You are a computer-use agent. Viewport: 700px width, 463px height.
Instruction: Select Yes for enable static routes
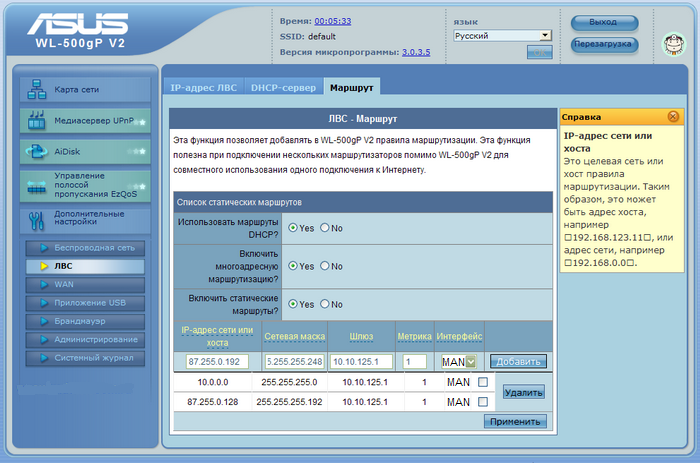[x=293, y=304]
